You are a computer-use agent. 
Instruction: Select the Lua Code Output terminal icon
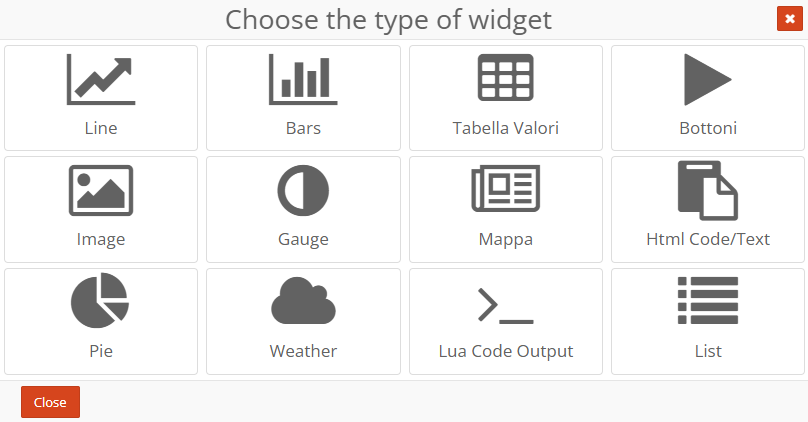click(x=505, y=304)
